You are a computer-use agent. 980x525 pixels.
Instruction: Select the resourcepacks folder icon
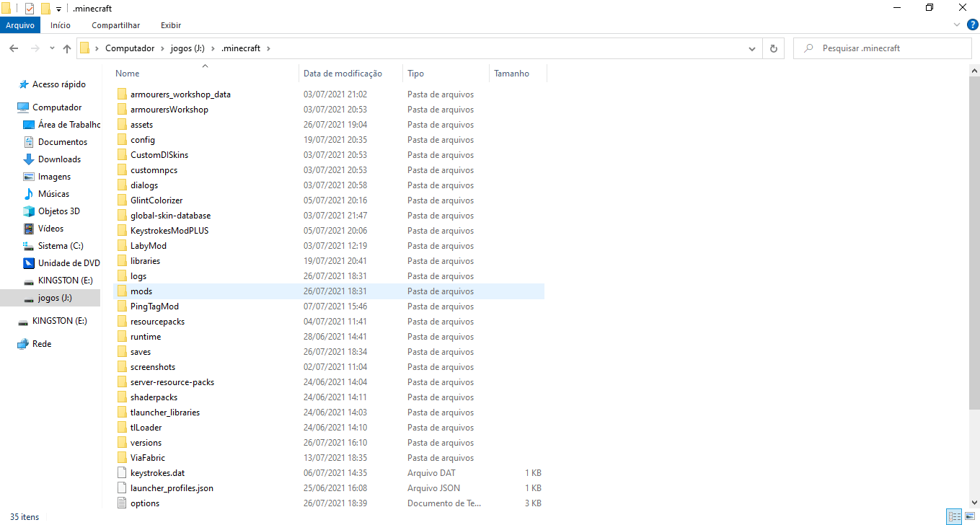[x=121, y=322]
